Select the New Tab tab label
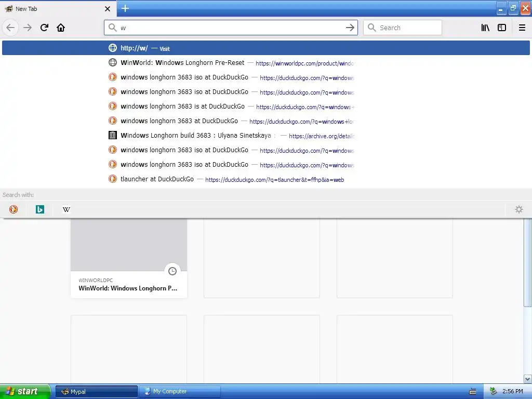532x399 pixels. [x=26, y=9]
